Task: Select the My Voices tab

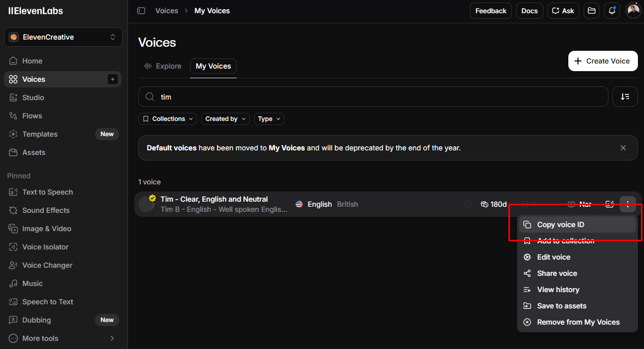Action: (213, 66)
